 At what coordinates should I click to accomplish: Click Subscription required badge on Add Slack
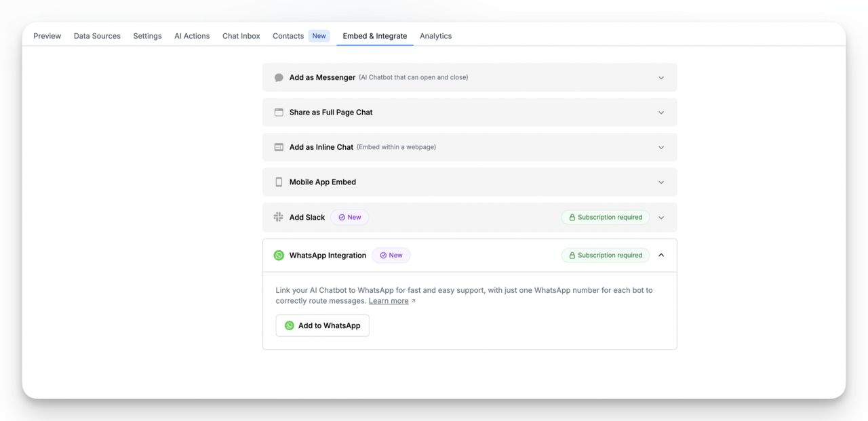[x=605, y=218]
